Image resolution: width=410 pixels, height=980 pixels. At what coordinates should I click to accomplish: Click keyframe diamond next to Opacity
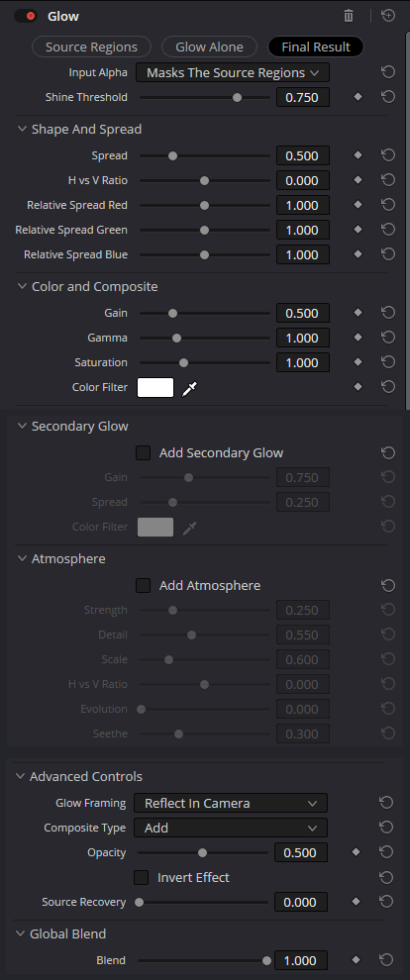pos(357,852)
